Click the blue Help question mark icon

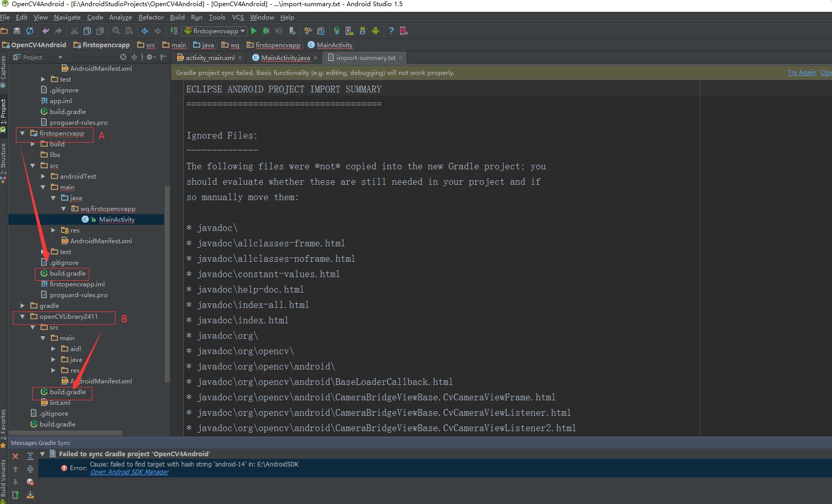[x=391, y=31]
